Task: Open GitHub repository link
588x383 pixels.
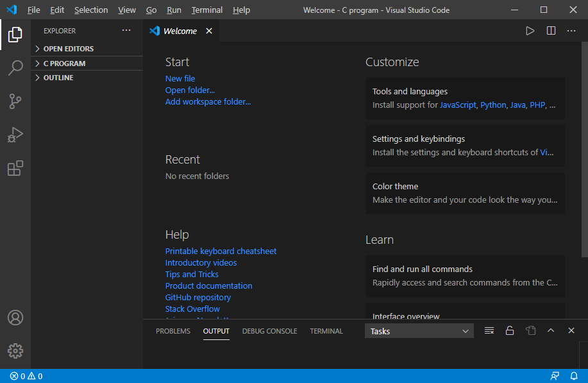Action: coord(198,298)
